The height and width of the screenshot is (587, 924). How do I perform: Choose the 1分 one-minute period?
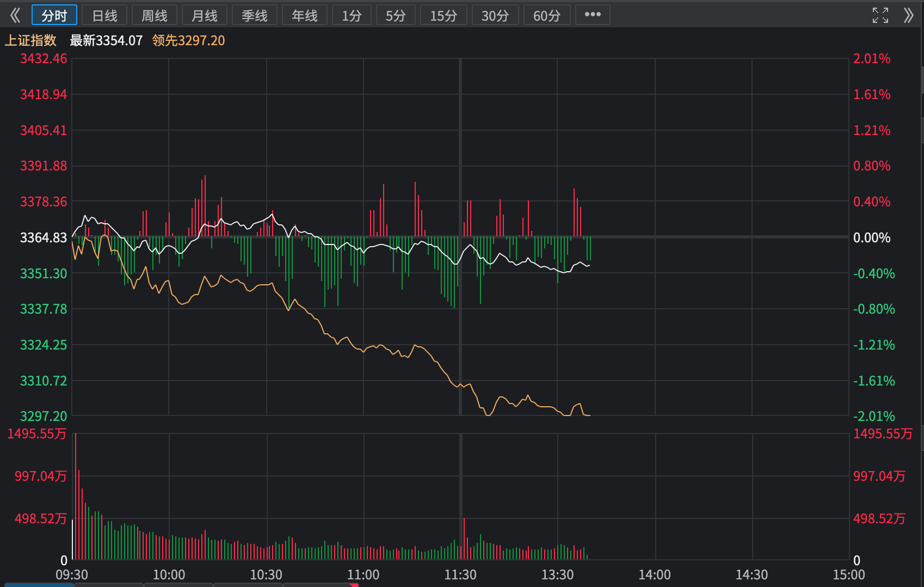[352, 15]
